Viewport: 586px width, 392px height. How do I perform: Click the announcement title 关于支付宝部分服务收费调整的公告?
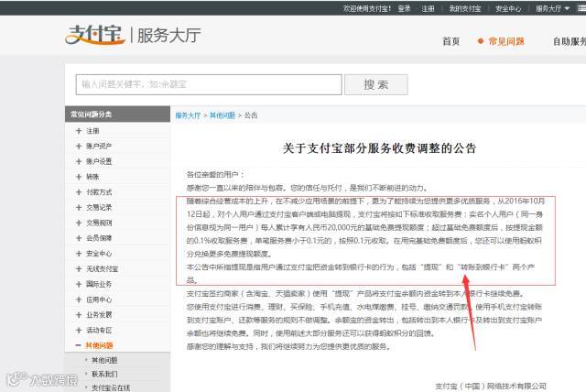coord(379,148)
